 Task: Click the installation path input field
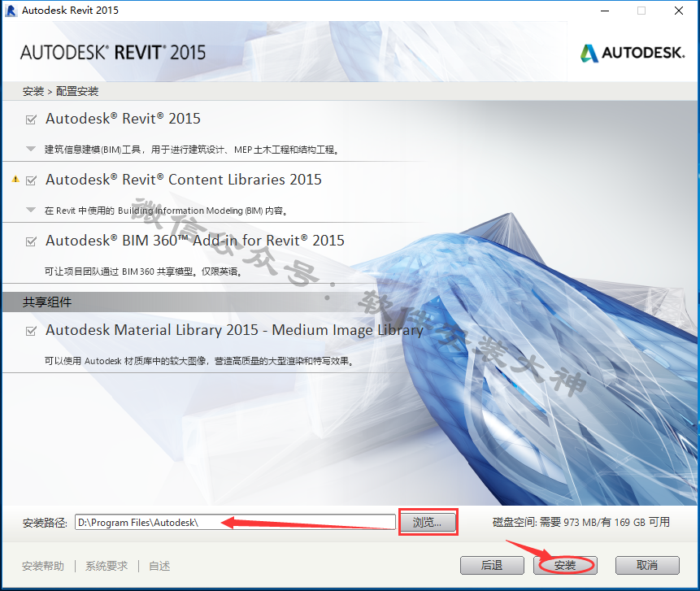click(x=235, y=522)
